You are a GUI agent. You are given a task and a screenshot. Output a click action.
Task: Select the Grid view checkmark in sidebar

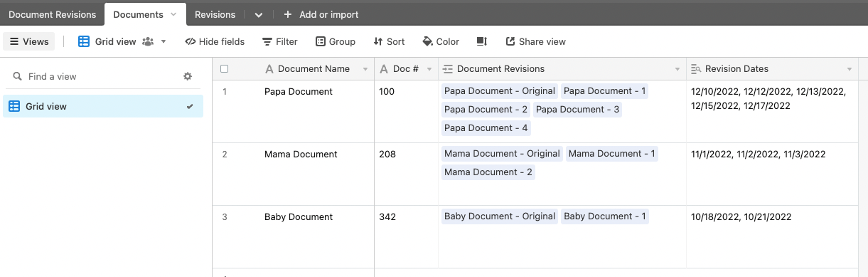pyautogui.click(x=190, y=107)
